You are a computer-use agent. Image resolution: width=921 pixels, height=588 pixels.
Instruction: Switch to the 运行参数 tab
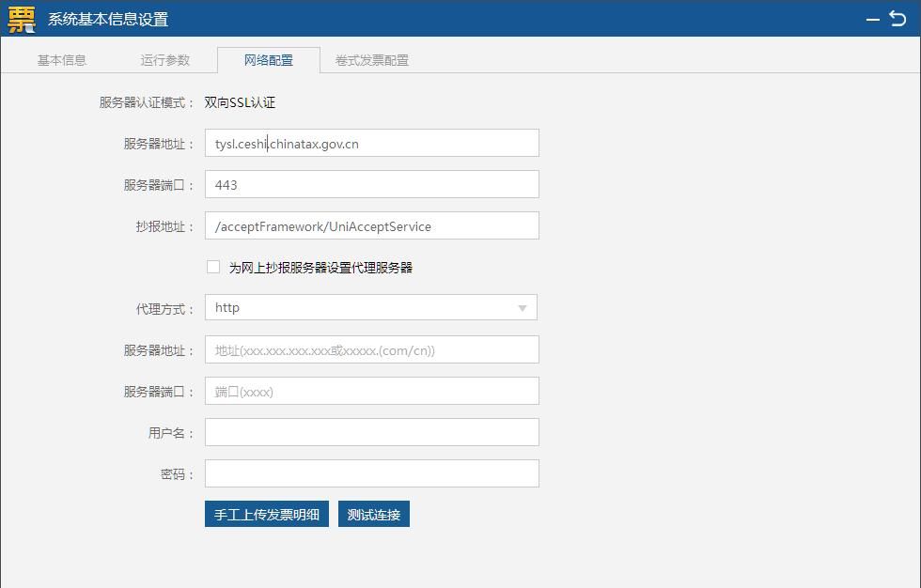pos(165,58)
